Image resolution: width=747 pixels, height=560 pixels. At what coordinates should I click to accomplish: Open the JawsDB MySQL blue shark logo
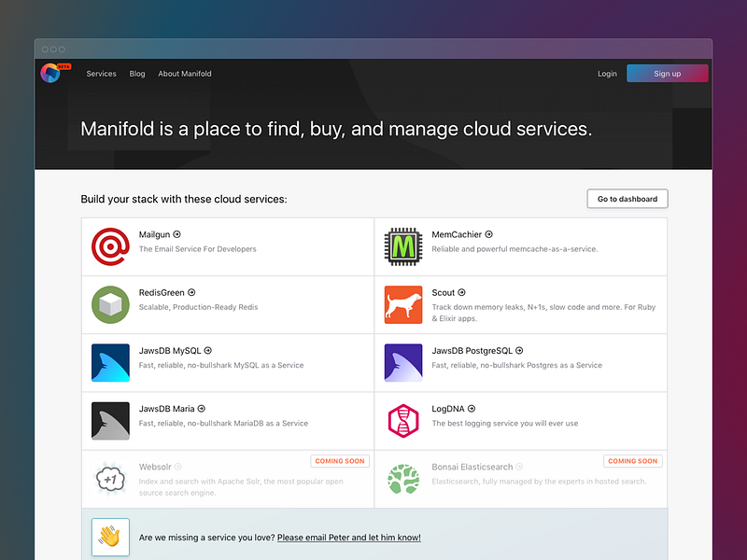coord(110,363)
